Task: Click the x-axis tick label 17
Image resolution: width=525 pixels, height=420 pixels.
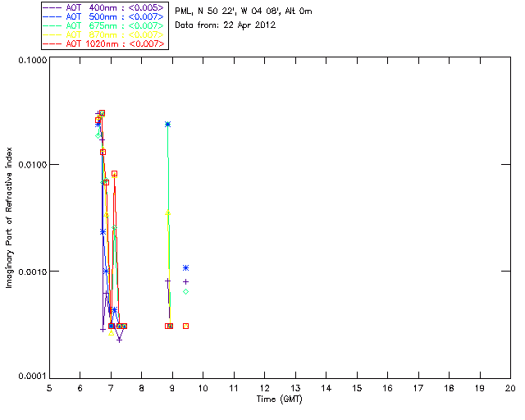Action: (x=418, y=388)
